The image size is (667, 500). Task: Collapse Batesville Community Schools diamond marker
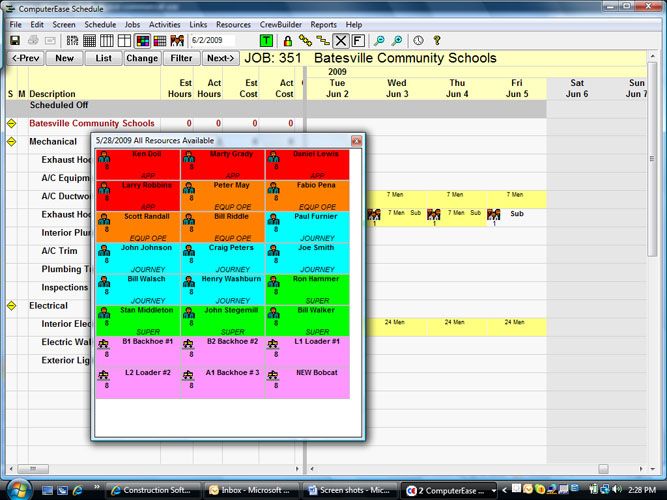11,123
